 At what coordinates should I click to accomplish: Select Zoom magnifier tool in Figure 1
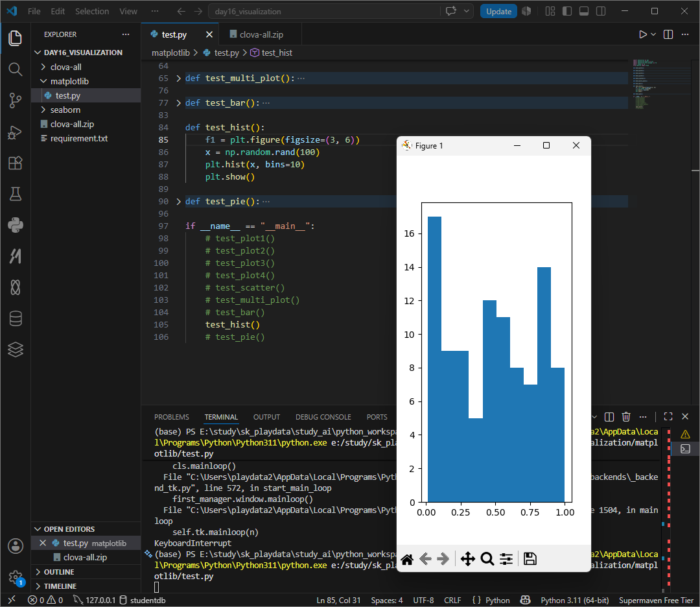[x=487, y=559]
